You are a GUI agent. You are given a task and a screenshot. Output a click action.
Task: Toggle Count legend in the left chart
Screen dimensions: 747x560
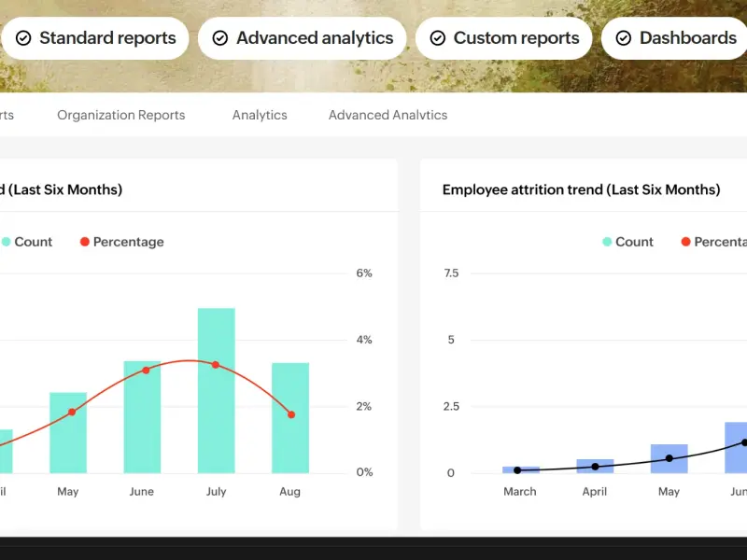click(26, 242)
